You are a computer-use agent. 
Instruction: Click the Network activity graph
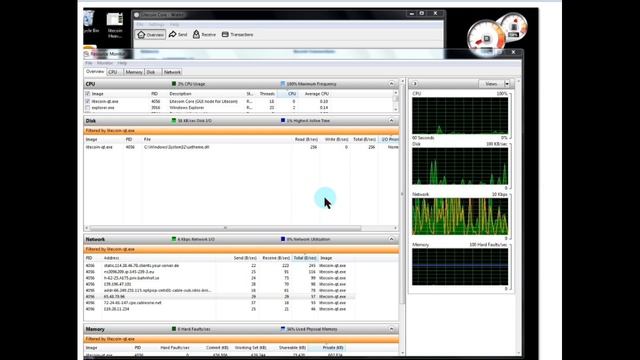pos(460,216)
